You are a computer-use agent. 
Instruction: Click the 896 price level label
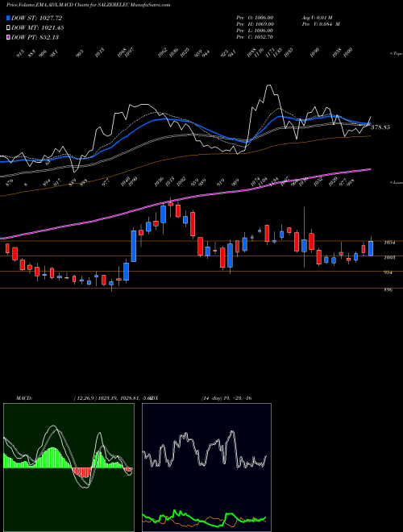click(389, 290)
